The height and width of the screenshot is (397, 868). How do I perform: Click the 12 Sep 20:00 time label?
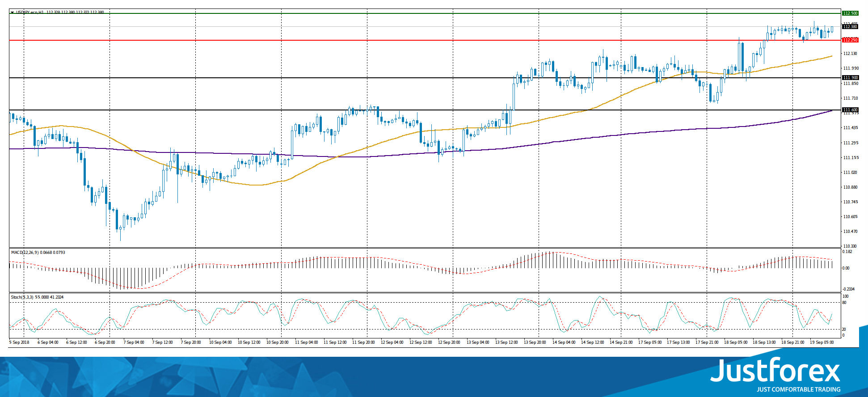[449, 342]
